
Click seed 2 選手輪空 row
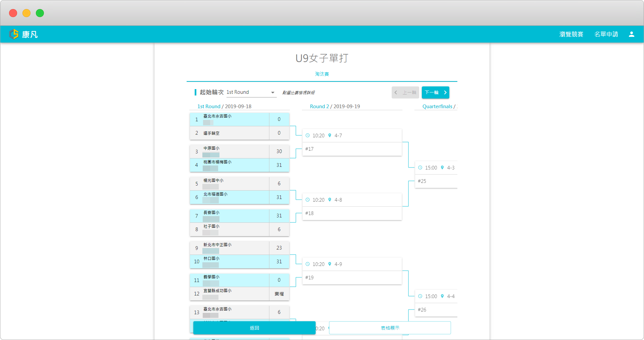240,133
